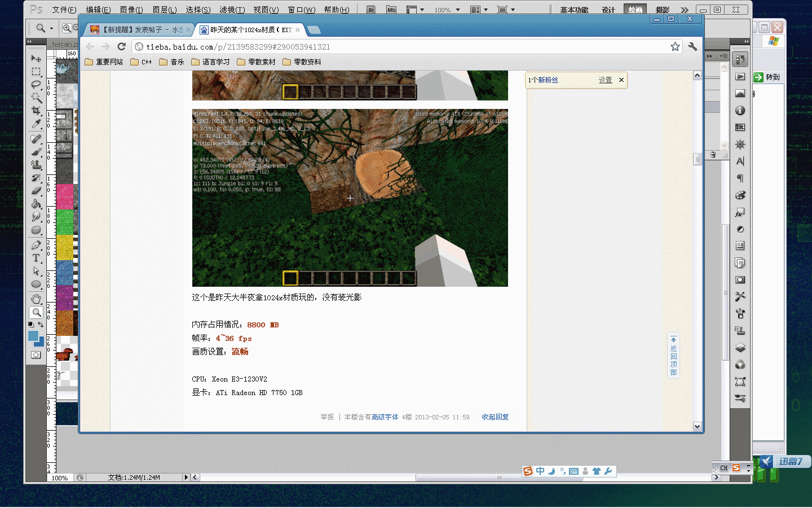
Task: Activate the Eyedropper tool
Action: click(36, 124)
